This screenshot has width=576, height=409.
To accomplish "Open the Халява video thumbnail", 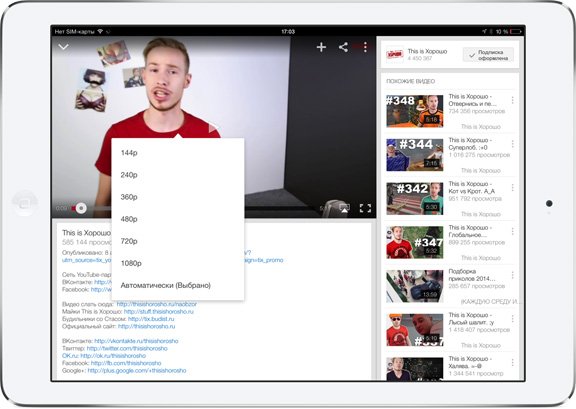I will tap(415, 369).
